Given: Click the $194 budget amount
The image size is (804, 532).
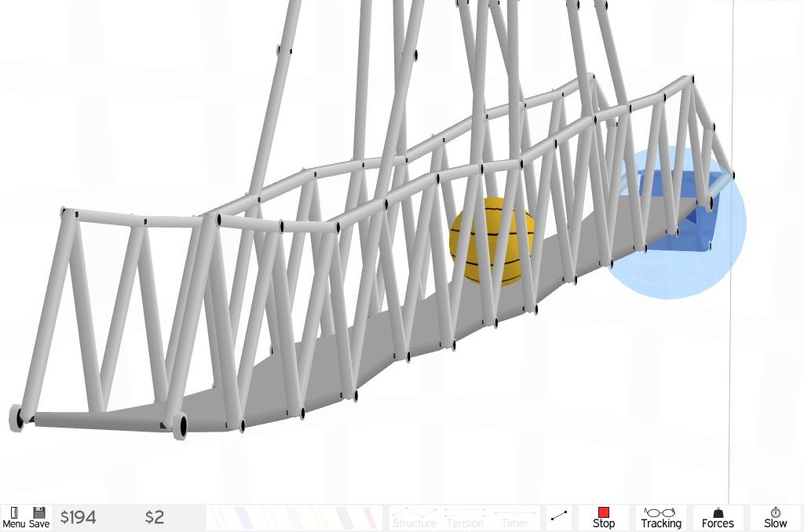Looking at the screenshot, I should (78, 517).
